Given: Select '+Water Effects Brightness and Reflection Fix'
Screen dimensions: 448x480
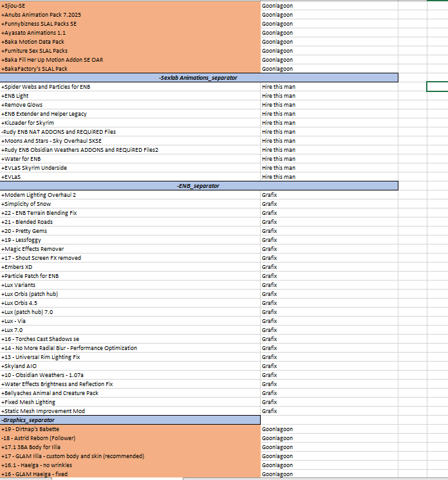Looking at the screenshot, I should 130,384.
